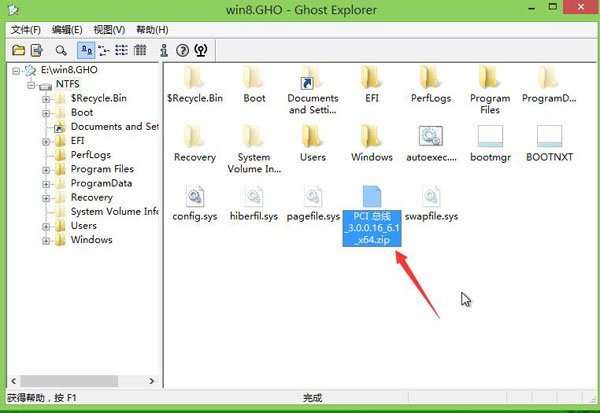Expand the EFI tree node
The height and width of the screenshot is (413, 600).
[x=46, y=142]
